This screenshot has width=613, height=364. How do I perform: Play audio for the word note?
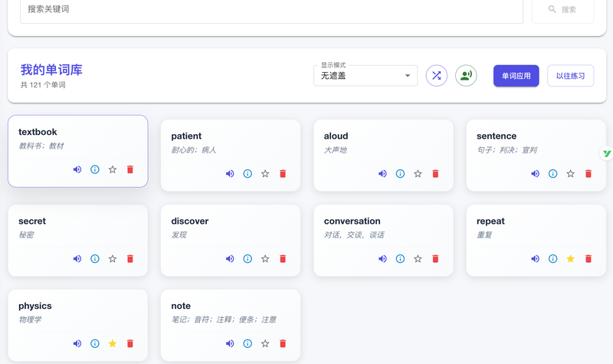(x=230, y=344)
